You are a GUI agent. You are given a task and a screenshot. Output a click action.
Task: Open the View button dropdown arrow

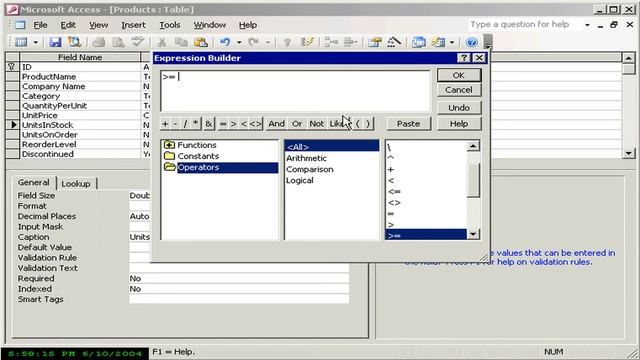(x=36, y=42)
